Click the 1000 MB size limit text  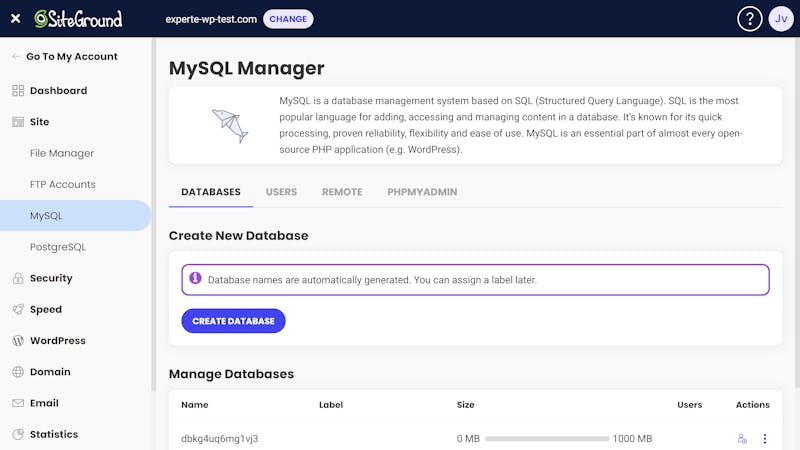(x=632, y=439)
